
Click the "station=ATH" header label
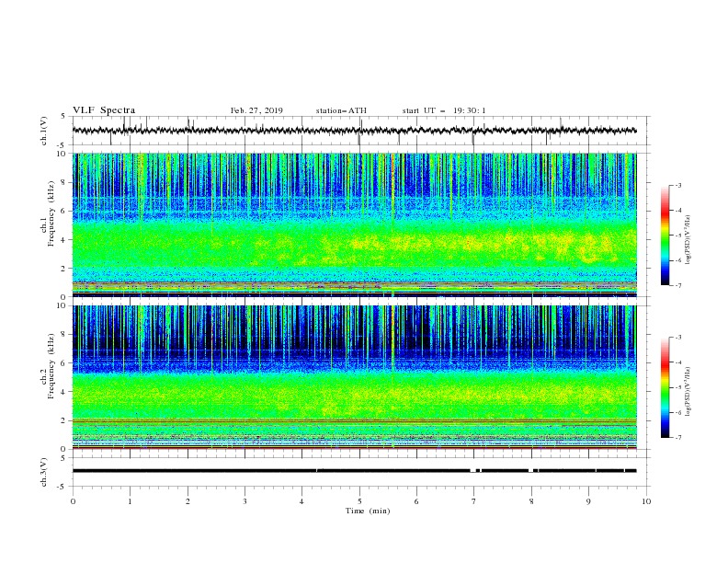click(x=341, y=110)
